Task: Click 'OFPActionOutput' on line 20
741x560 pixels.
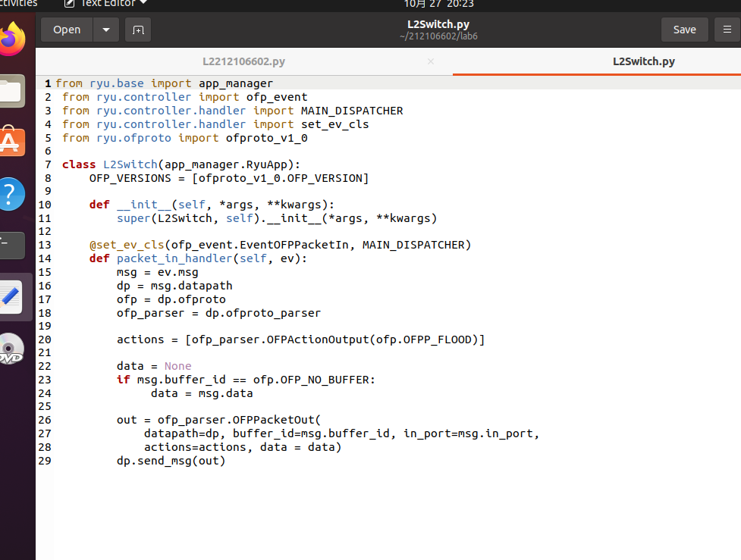Action: 318,340
